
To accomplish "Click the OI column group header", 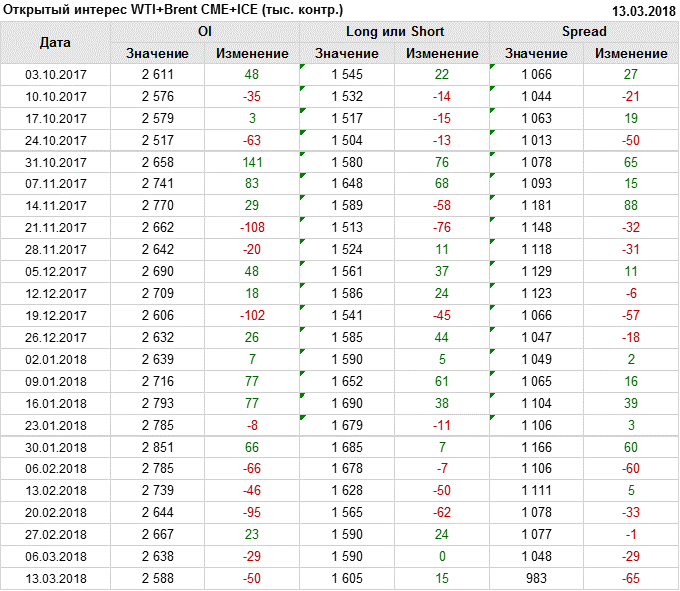I will (x=205, y=32).
